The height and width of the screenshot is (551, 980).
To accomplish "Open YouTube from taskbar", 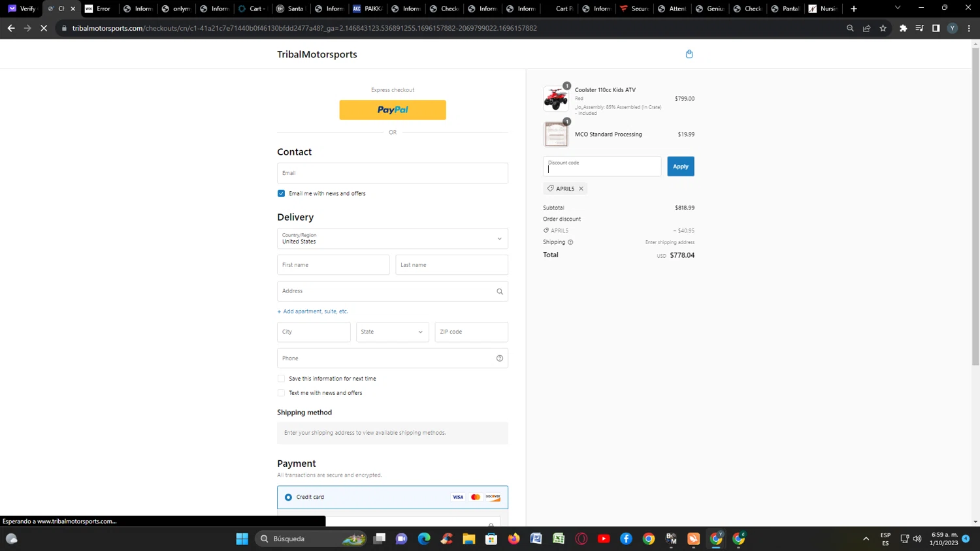I will click(x=604, y=539).
